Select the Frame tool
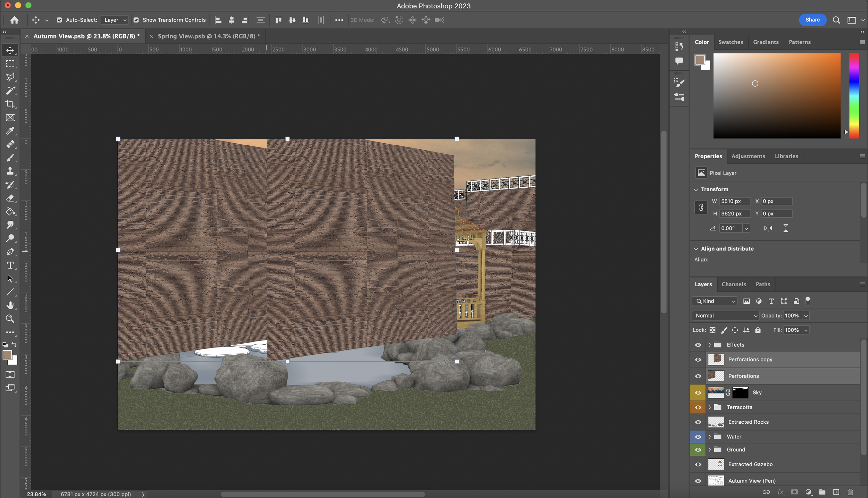 pyautogui.click(x=10, y=117)
